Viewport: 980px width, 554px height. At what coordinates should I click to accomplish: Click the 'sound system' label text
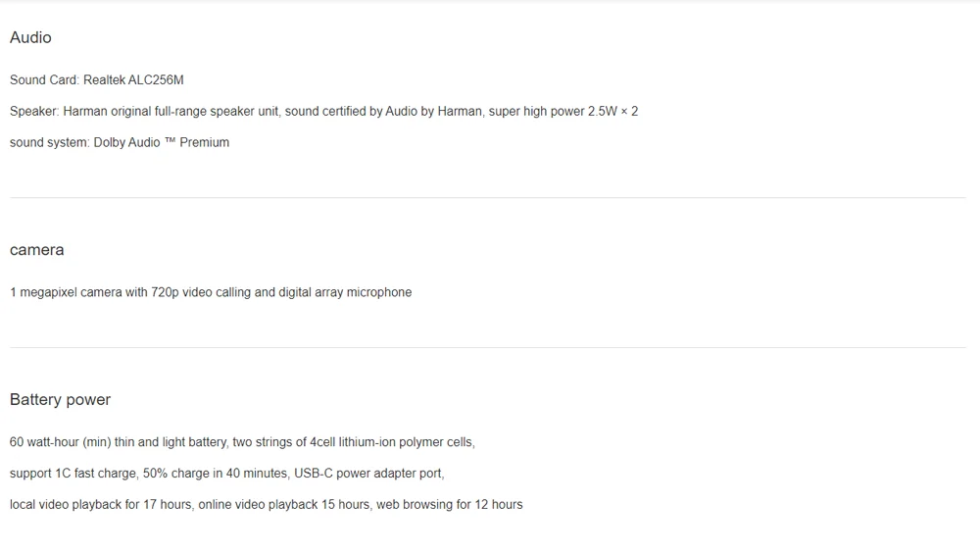[49, 143]
